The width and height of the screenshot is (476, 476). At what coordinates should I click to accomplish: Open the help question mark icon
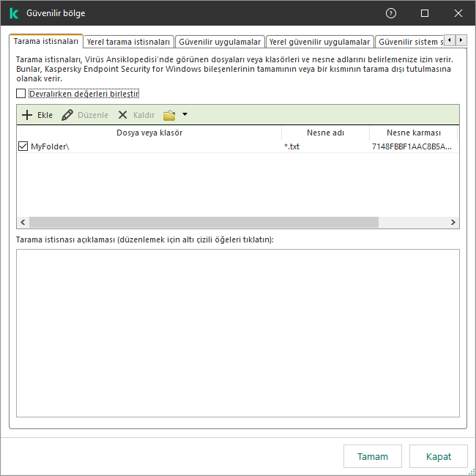pyautogui.click(x=391, y=13)
